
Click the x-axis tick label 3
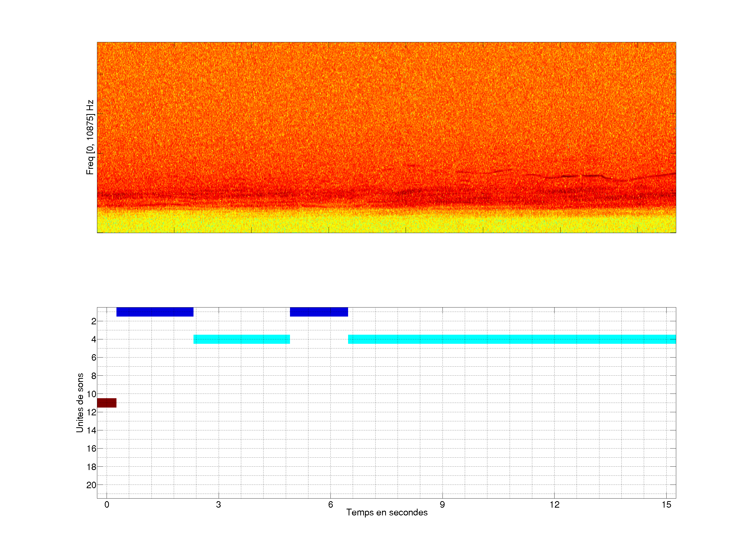(218, 505)
